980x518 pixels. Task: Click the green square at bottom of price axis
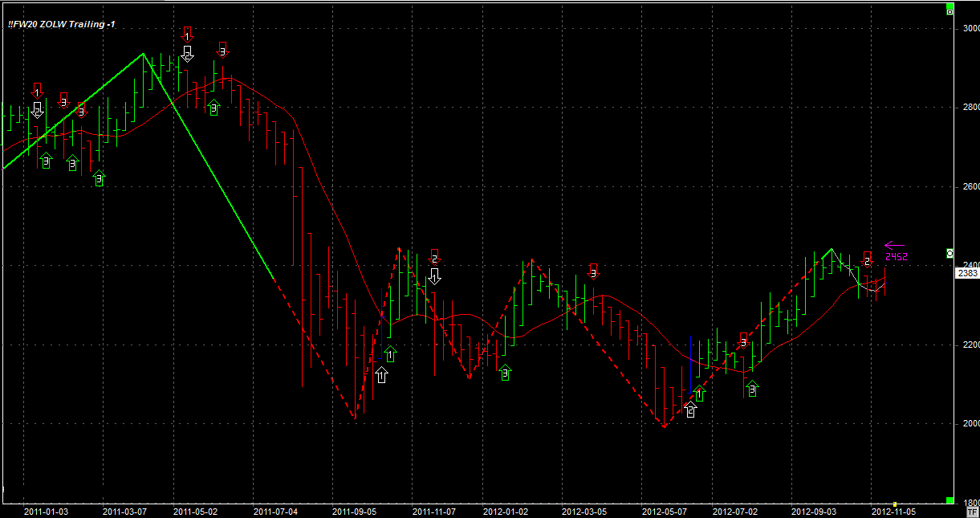pyautogui.click(x=950, y=501)
